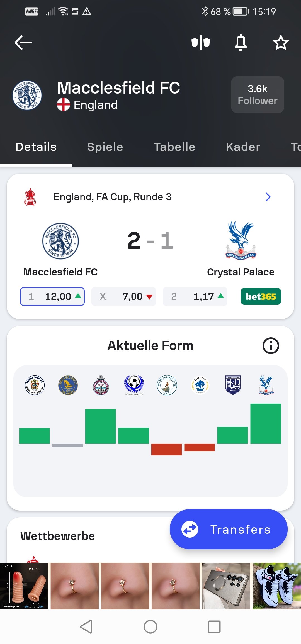Tap the Radcliffe FC crest in the form chart
This screenshot has width=301, height=644.
pyautogui.click(x=233, y=385)
